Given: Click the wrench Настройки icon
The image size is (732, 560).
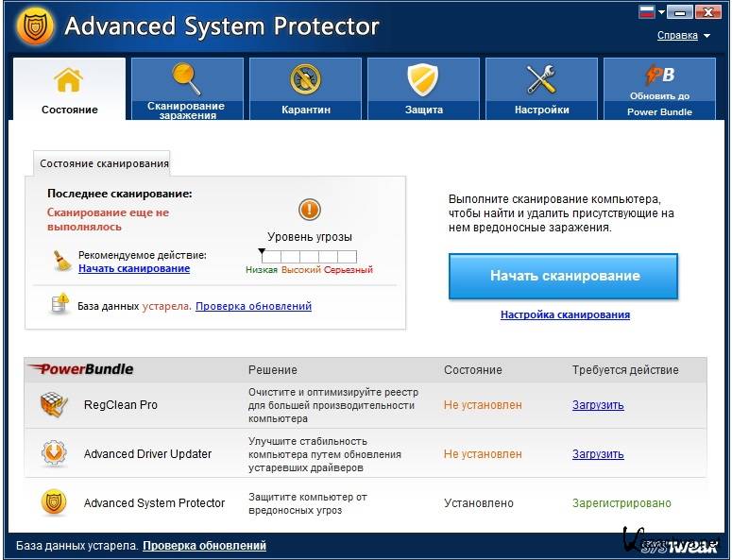Looking at the screenshot, I should click(541, 79).
